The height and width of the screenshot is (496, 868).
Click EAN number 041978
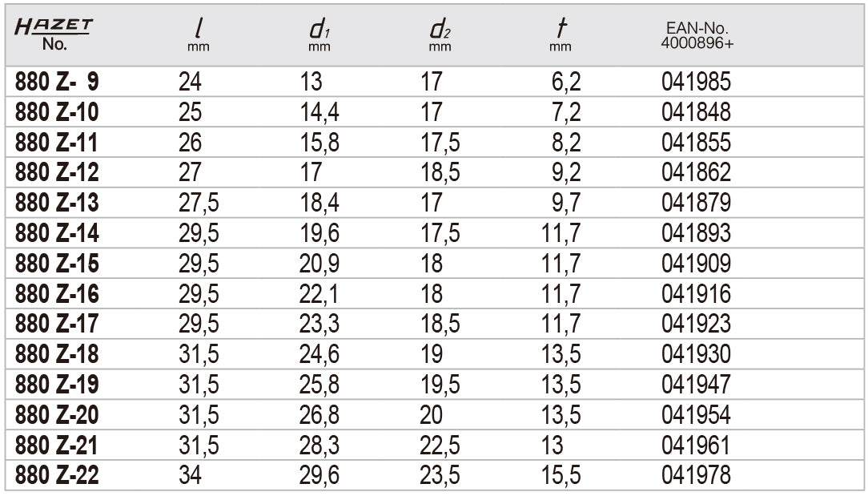696,476
